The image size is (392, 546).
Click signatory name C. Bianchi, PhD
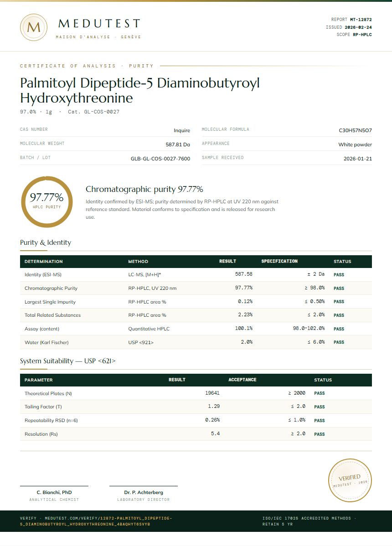tap(54, 492)
